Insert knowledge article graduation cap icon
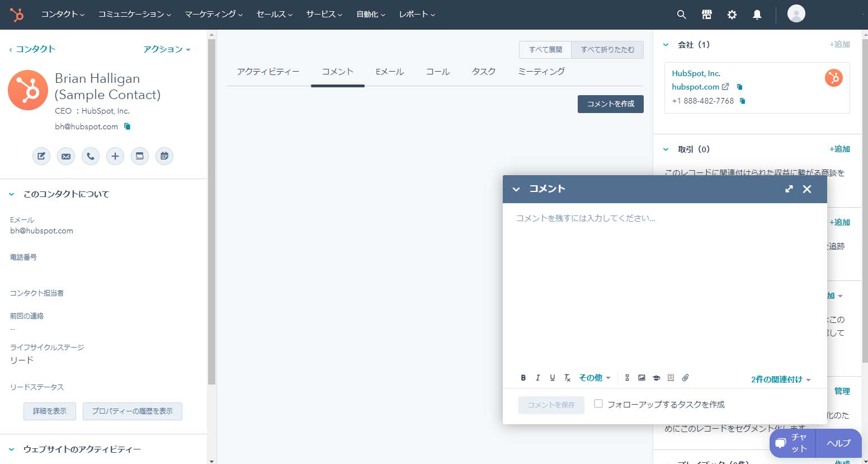 (x=657, y=378)
